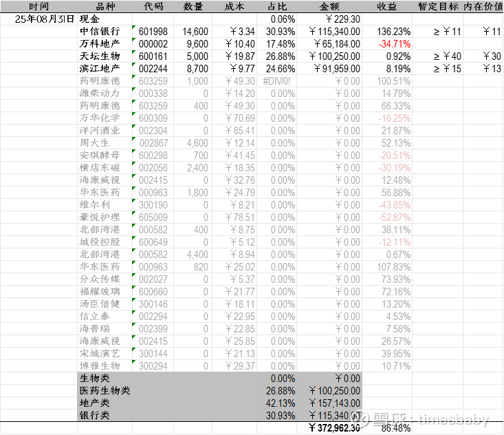Select share cell 17.48%
The image size is (504, 435).
pyautogui.click(x=276, y=44)
